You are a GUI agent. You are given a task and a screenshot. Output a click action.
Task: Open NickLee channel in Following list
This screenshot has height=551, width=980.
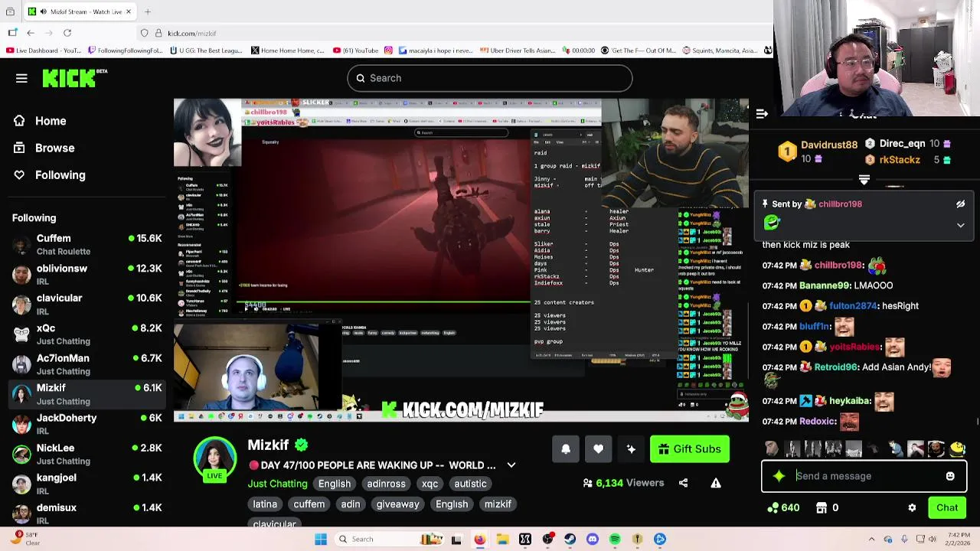pyautogui.click(x=87, y=454)
